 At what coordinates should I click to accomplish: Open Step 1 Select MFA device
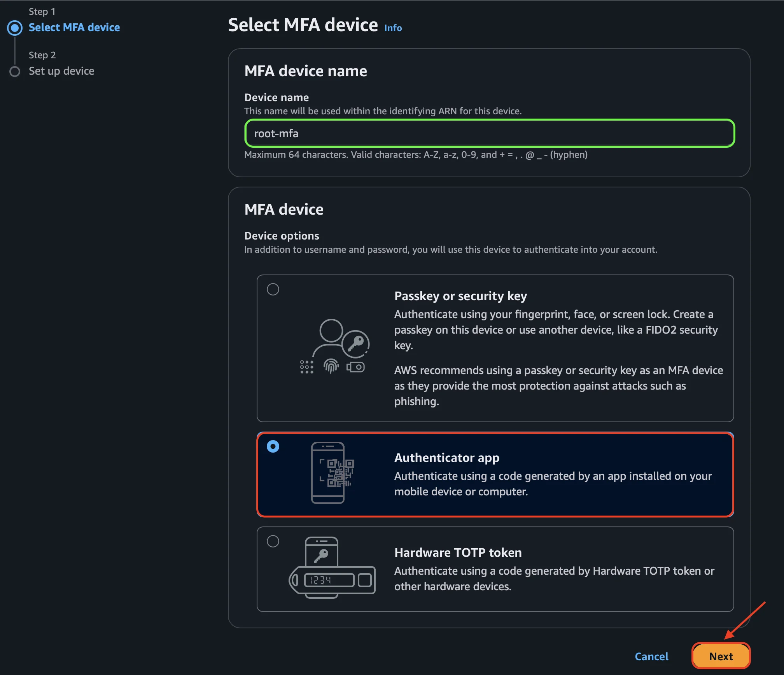pyautogui.click(x=74, y=27)
